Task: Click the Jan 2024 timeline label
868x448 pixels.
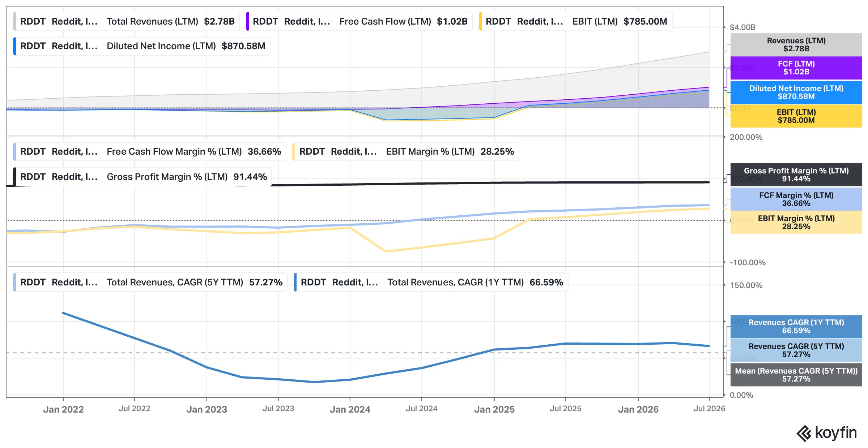Action: [350, 409]
